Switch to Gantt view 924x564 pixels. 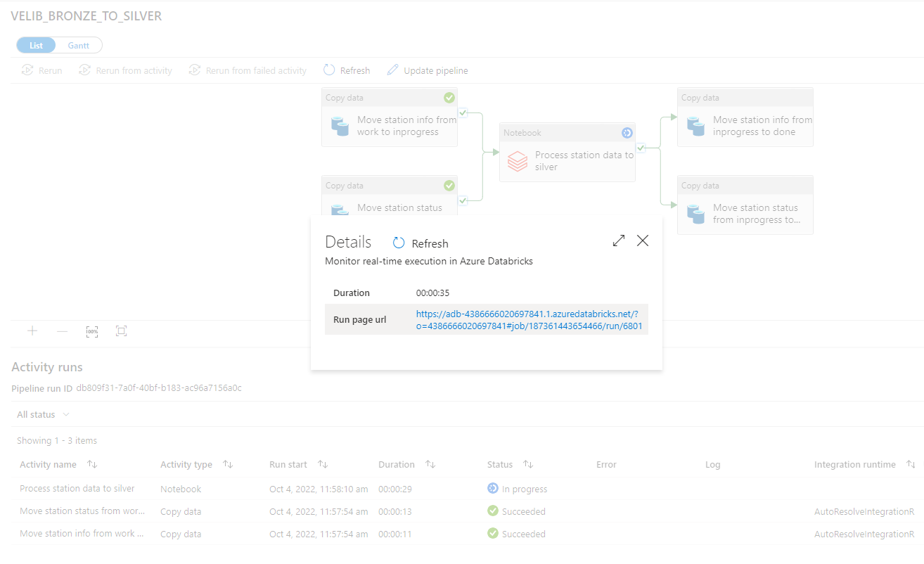coord(79,45)
